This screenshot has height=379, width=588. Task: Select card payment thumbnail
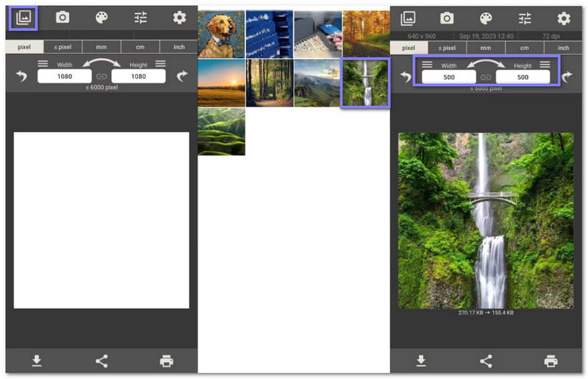(318, 34)
